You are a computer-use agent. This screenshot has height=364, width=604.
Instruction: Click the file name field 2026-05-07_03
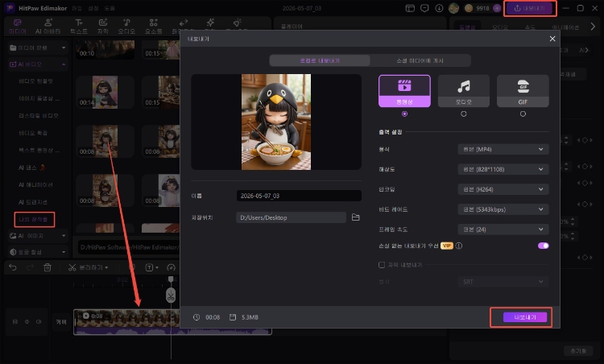299,196
